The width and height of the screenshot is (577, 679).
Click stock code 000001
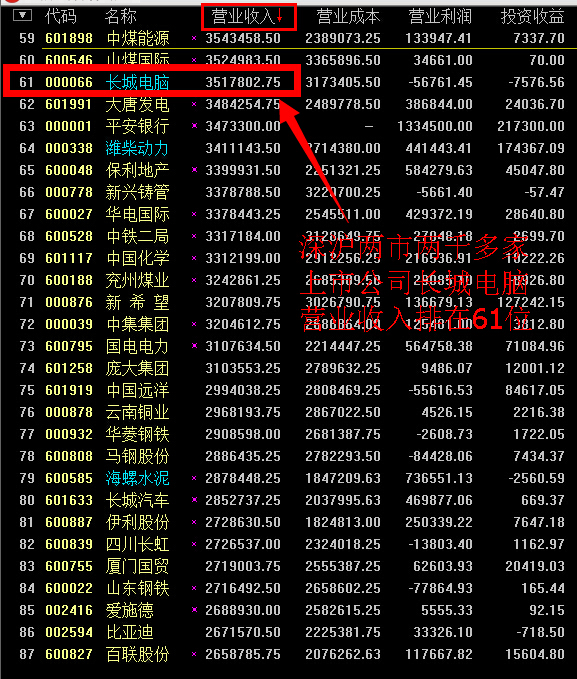pyautogui.click(x=69, y=126)
